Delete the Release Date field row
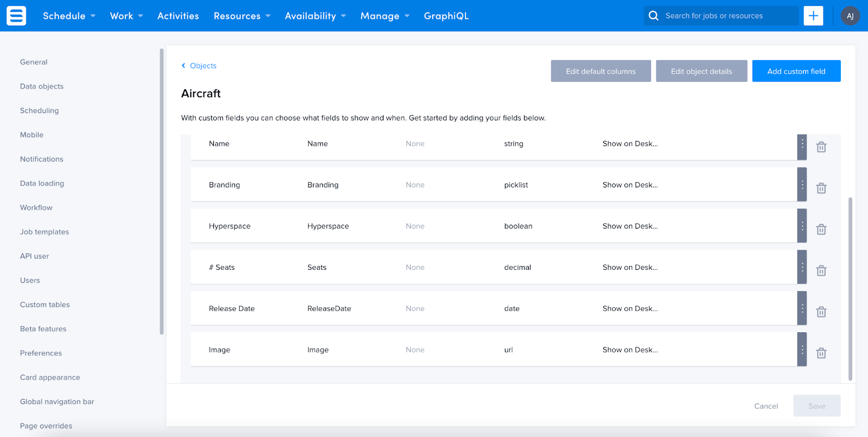 [821, 312]
